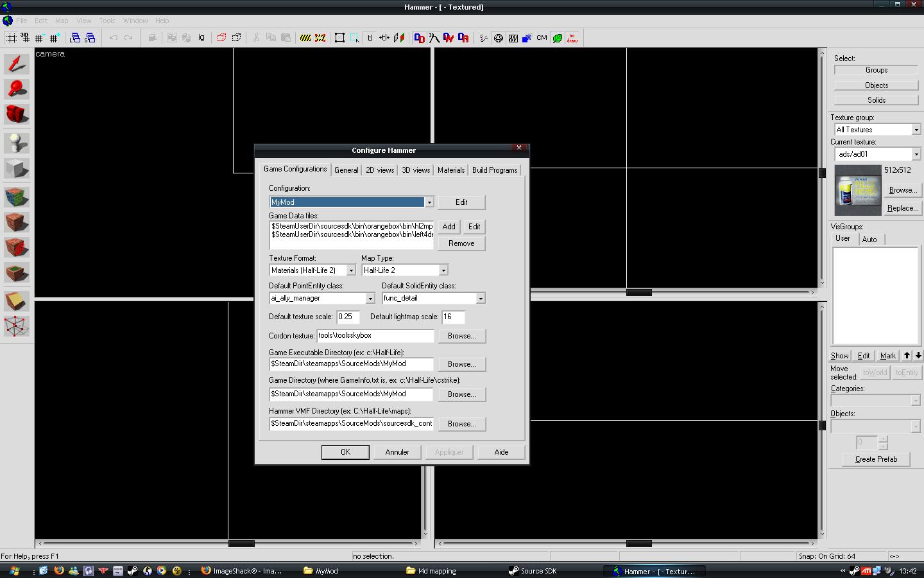The image size is (924, 578).
Task: Click the smaller grid size icon
Action: click(39, 38)
